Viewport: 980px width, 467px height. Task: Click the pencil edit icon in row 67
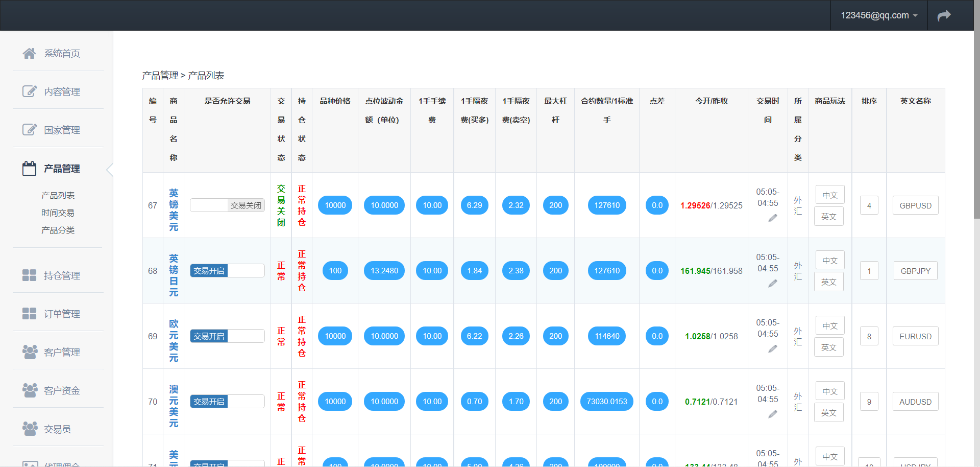click(773, 218)
